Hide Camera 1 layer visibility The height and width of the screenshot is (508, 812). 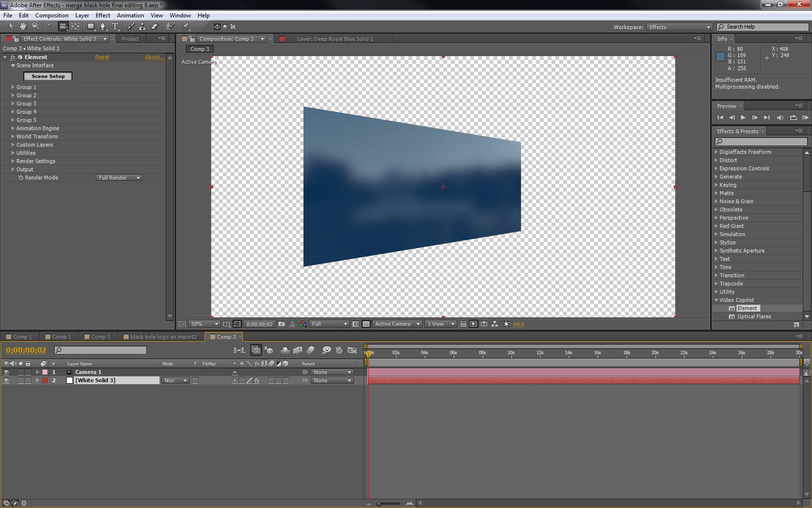[x=6, y=372]
